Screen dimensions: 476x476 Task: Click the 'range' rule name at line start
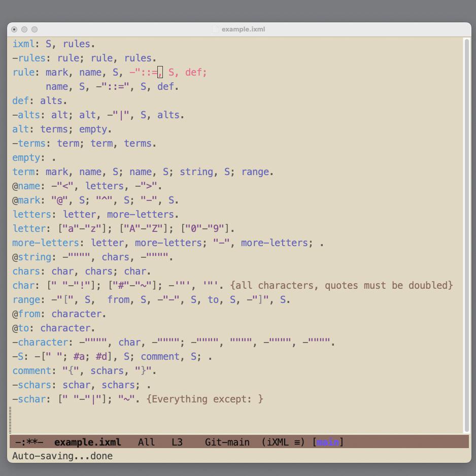pyautogui.click(x=26, y=299)
